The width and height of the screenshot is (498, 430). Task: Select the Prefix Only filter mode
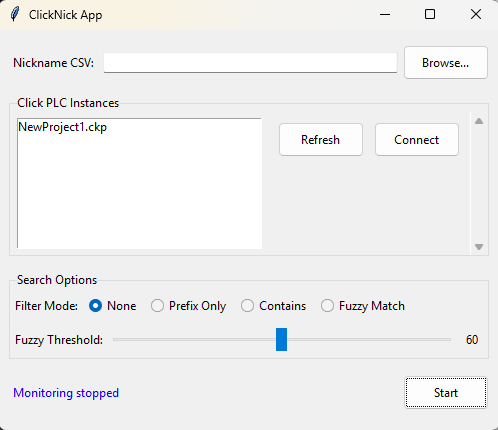pos(188,306)
